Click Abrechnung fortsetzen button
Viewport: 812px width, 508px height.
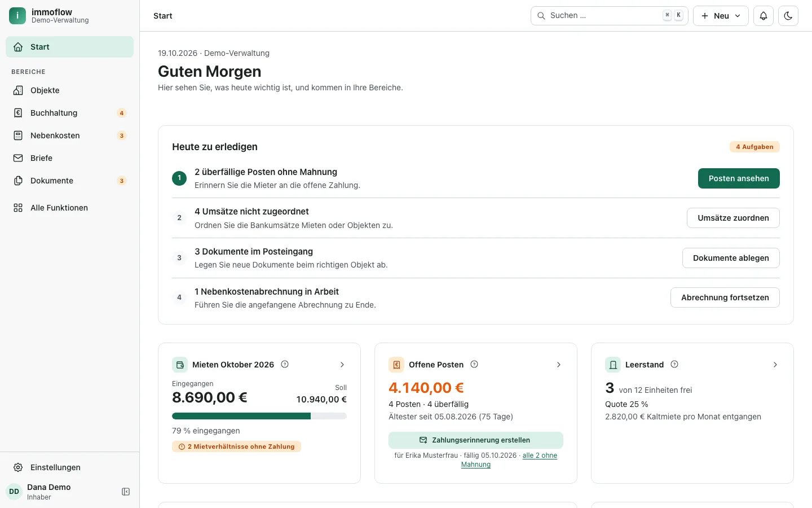(725, 297)
